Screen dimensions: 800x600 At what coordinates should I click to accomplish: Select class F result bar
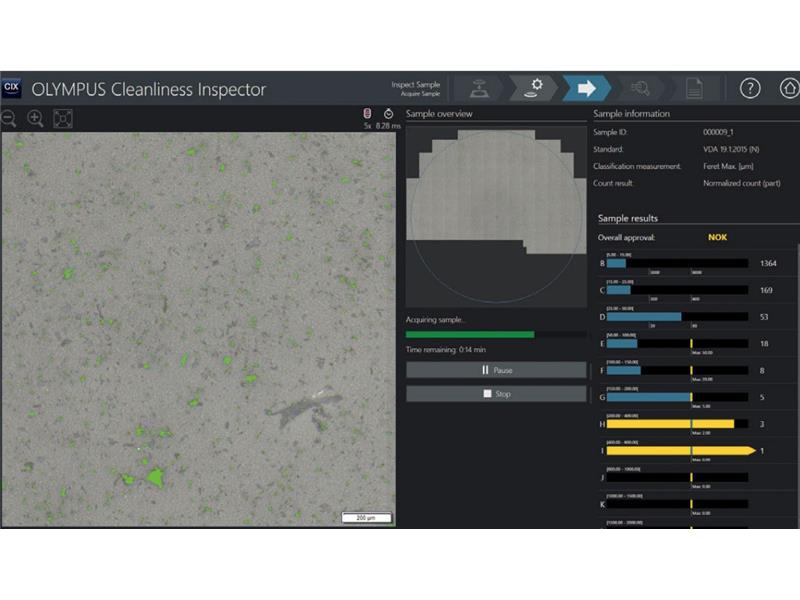[x=677, y=370]
